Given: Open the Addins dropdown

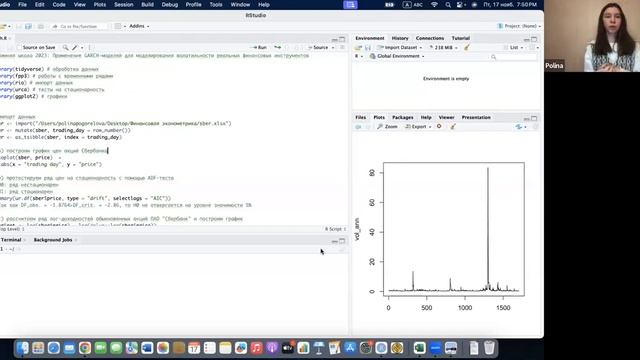Looking at the screenshot, I should click(139, 26).
